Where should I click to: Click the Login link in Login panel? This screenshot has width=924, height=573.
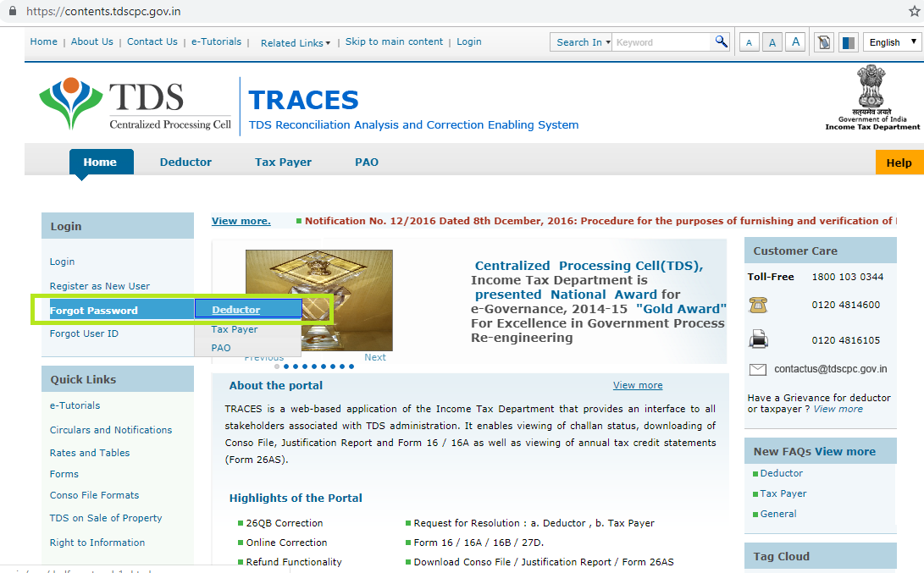click(x=62, y=262)
